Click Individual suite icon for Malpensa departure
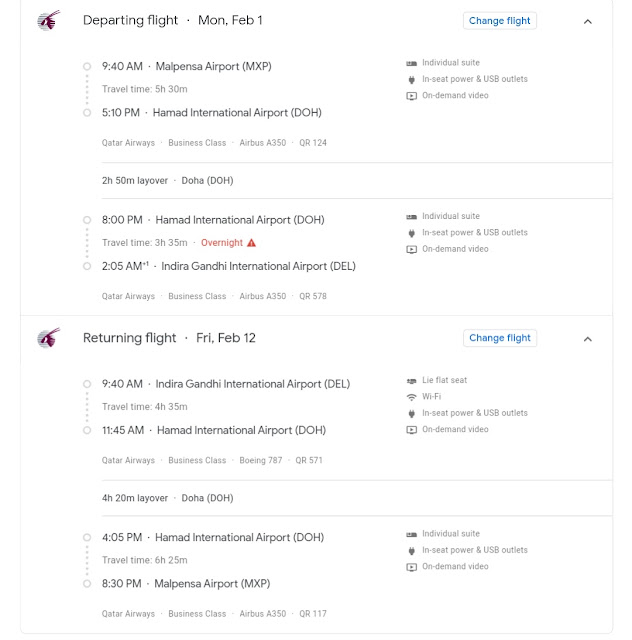Image resolution: width=632 pixels, height=640 pixels. (412, 63)
